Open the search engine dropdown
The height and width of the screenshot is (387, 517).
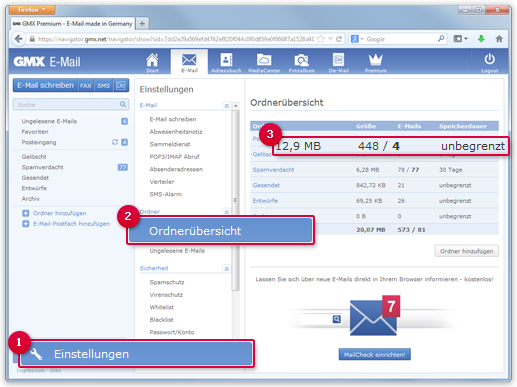click(x=357, y=39)
